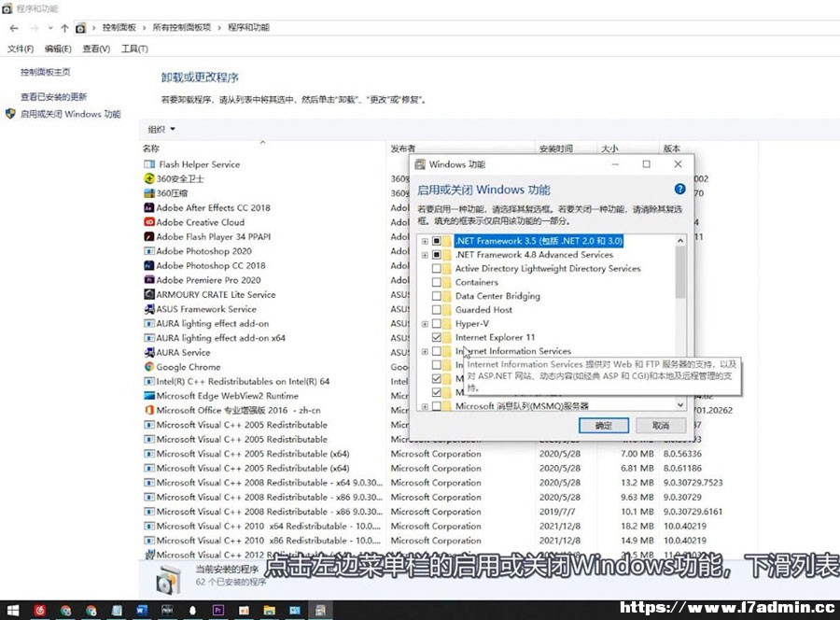The width and height of the screenshot is (840, 620).
Task: Expand .NET Framework 4.8 Advanced Services node
Action: [x=425, y=255]
